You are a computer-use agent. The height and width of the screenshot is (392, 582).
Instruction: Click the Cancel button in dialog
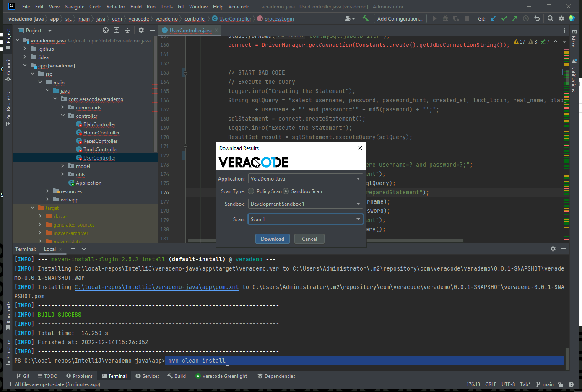click(309, 239)
